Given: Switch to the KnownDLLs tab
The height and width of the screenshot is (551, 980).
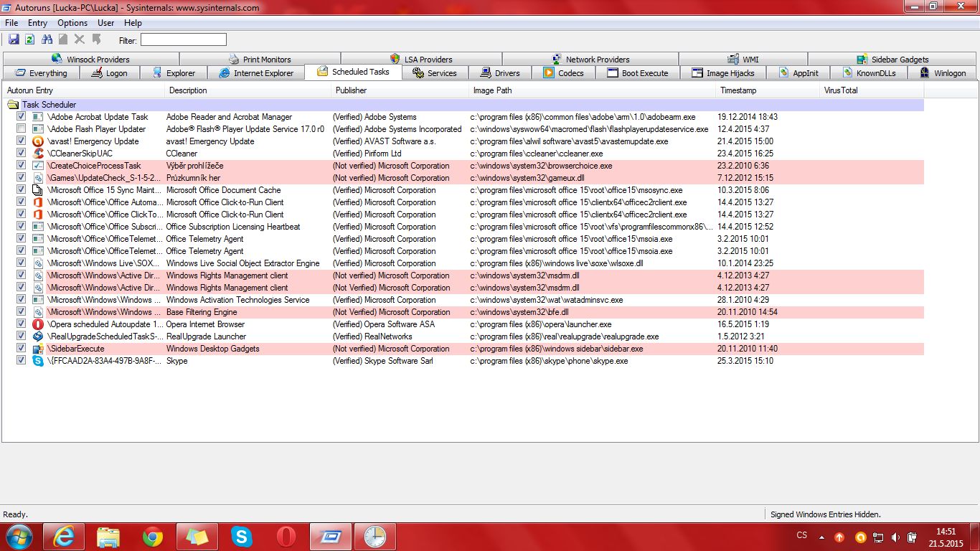Looking at the screenshot, I should tap(868, 73).
